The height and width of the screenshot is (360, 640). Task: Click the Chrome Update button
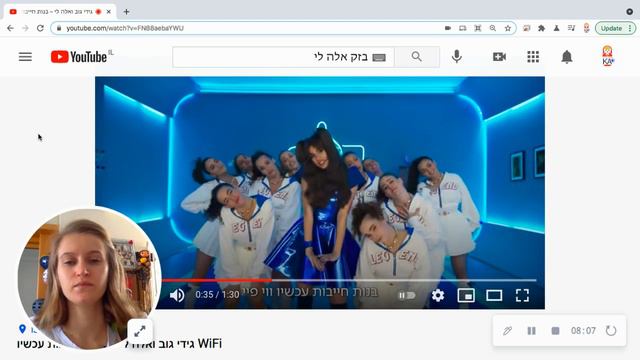point(611,28)
